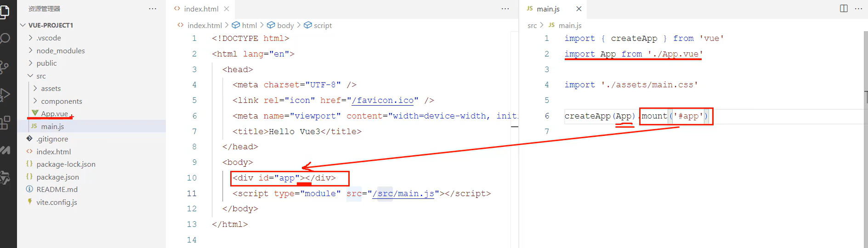This screenshot has height=248, width=868.
Task: Open README.md in the file tree
Action: pyautogui.click(x=57, y=189)
